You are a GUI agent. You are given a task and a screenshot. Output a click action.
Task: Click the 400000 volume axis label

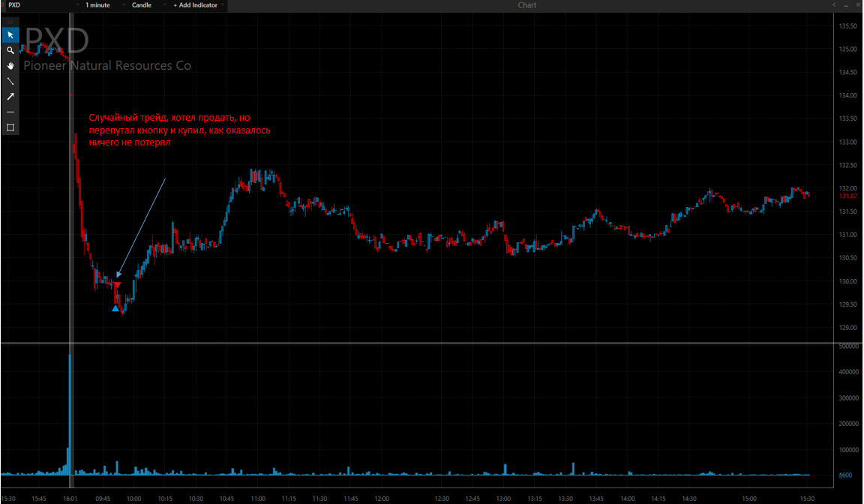849,372
